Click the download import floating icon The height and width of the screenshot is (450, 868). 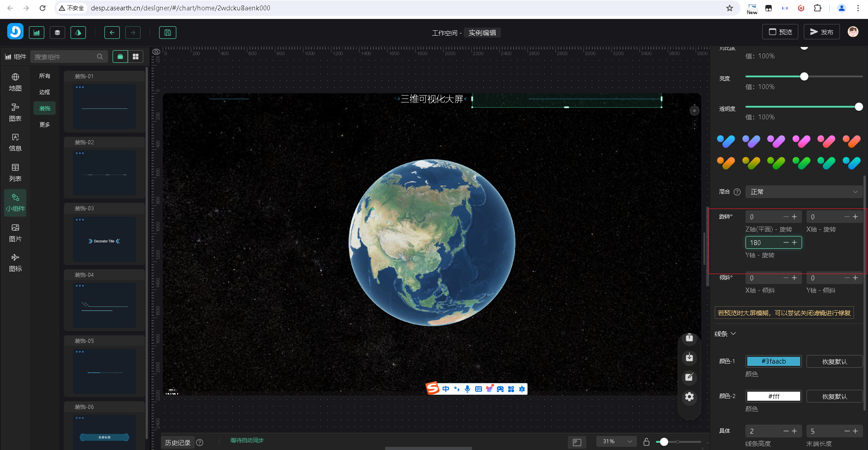coord(689,358)
